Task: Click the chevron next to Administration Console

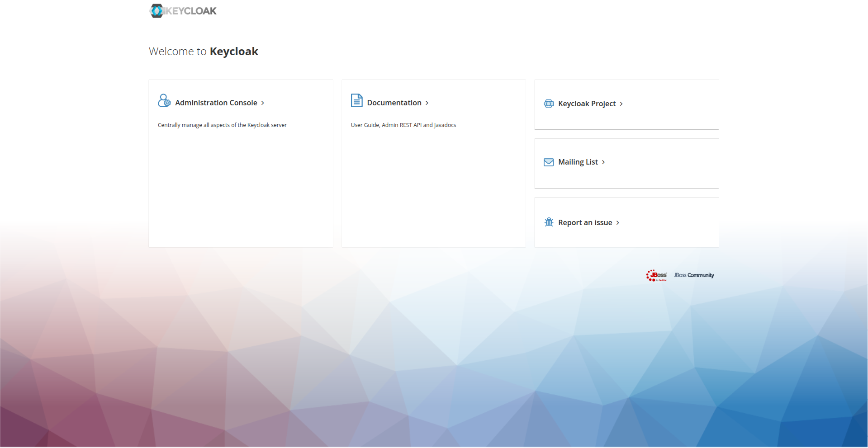Action: coord(263,103)
